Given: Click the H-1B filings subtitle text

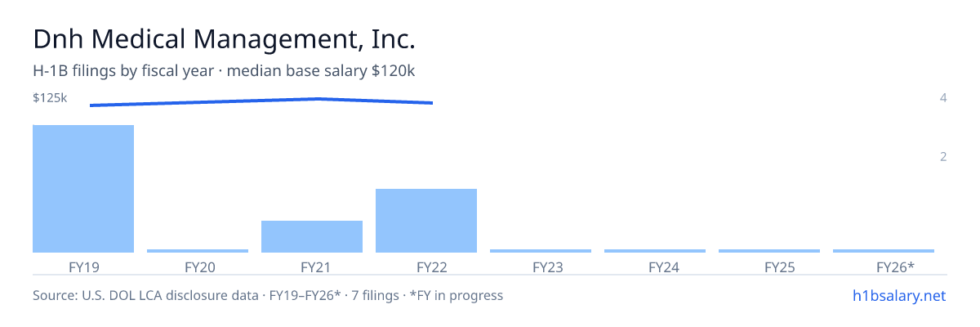Looking at the screenshot, I should 225,71.
